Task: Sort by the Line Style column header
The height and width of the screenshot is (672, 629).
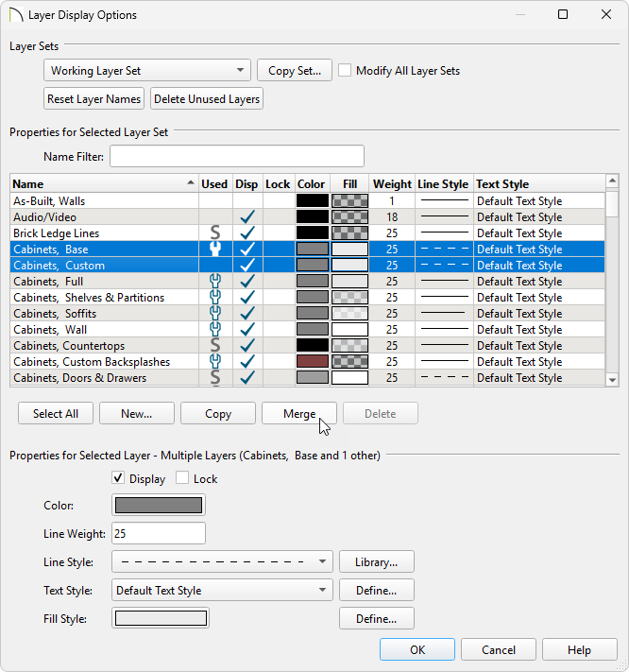Action: (x=443, y=184)
